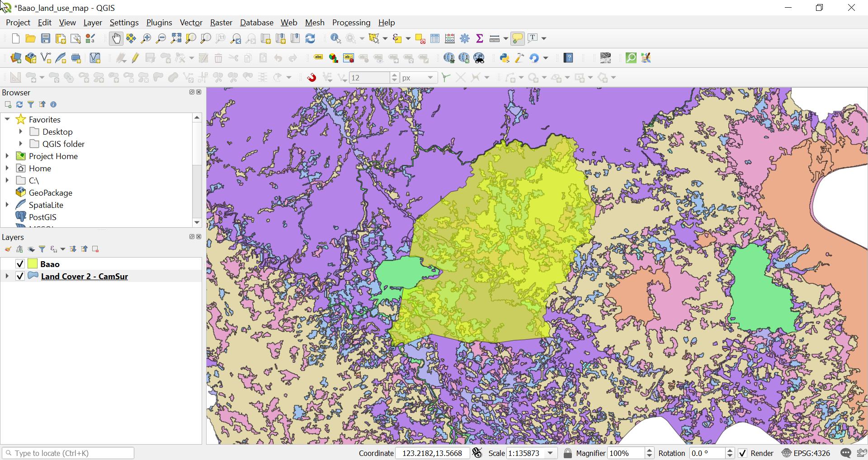The image size is (868, 460).
Task: Click the Coordinate value field
Action: [x=432, y=453]
